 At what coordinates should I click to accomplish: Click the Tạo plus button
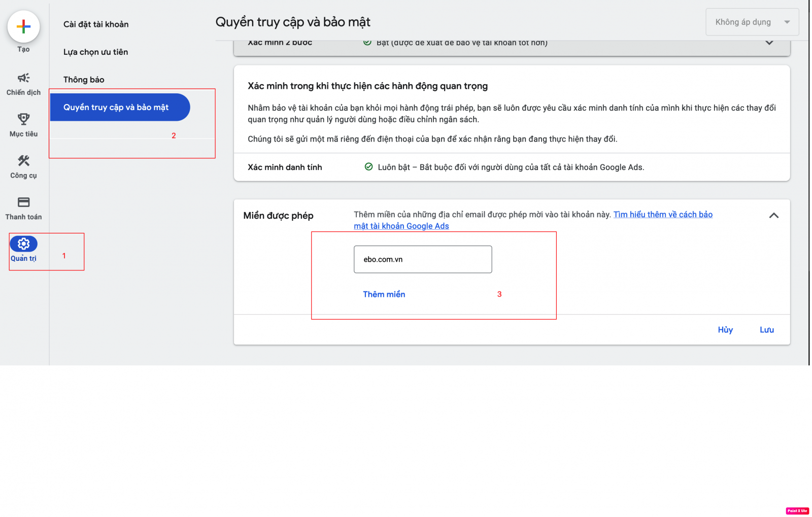(x=23, y=26)
